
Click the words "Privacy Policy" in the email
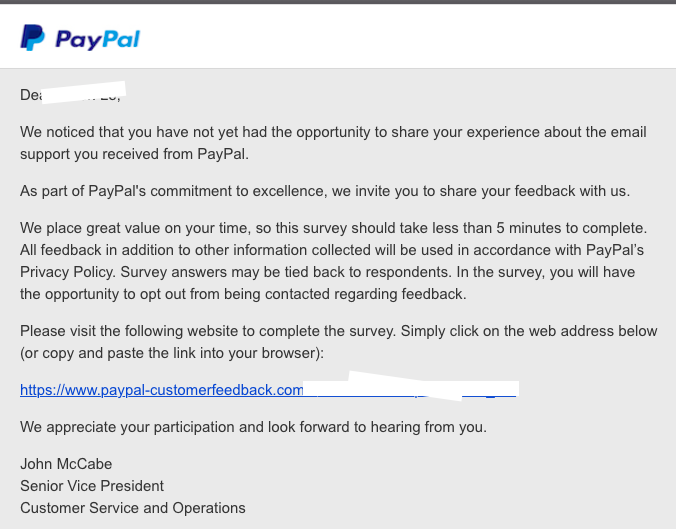pos(65,271)
